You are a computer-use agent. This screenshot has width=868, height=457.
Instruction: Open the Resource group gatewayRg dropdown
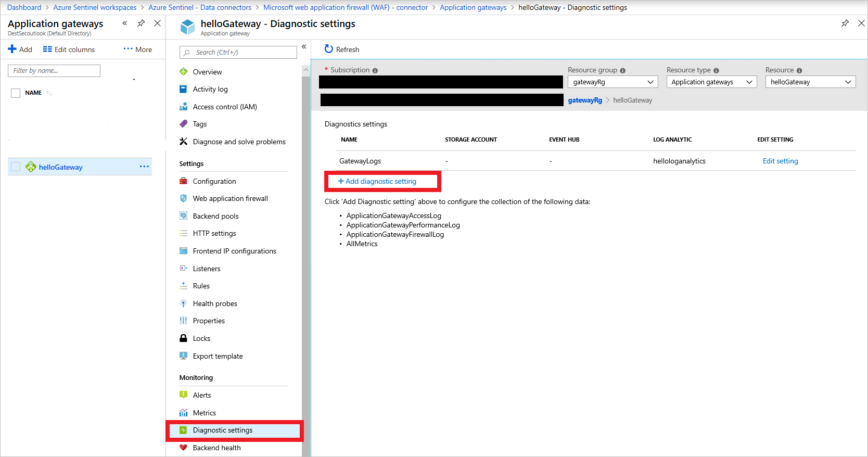pos(613,82)
